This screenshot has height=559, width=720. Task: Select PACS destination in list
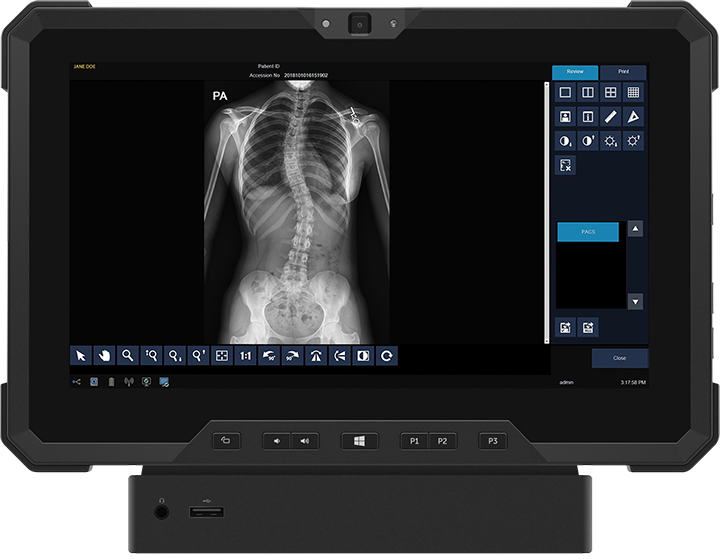[x=588, y=231]
